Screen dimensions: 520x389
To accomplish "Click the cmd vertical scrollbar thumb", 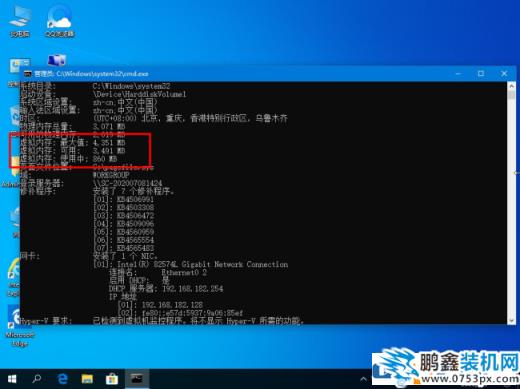I will pos(511,95).
